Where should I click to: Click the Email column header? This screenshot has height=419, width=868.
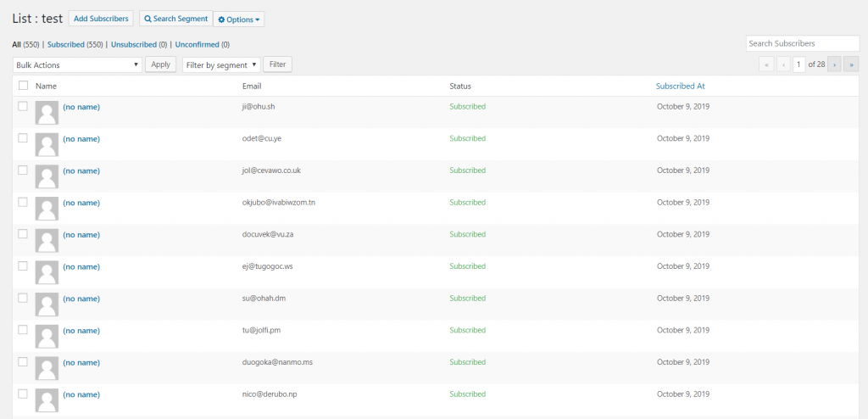(252, 86)
